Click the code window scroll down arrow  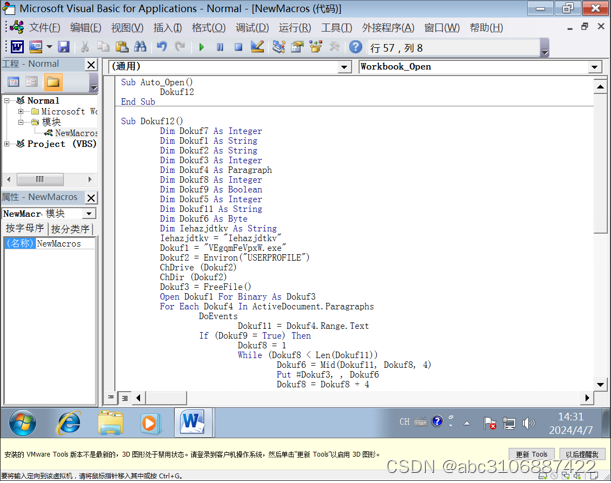600,384
